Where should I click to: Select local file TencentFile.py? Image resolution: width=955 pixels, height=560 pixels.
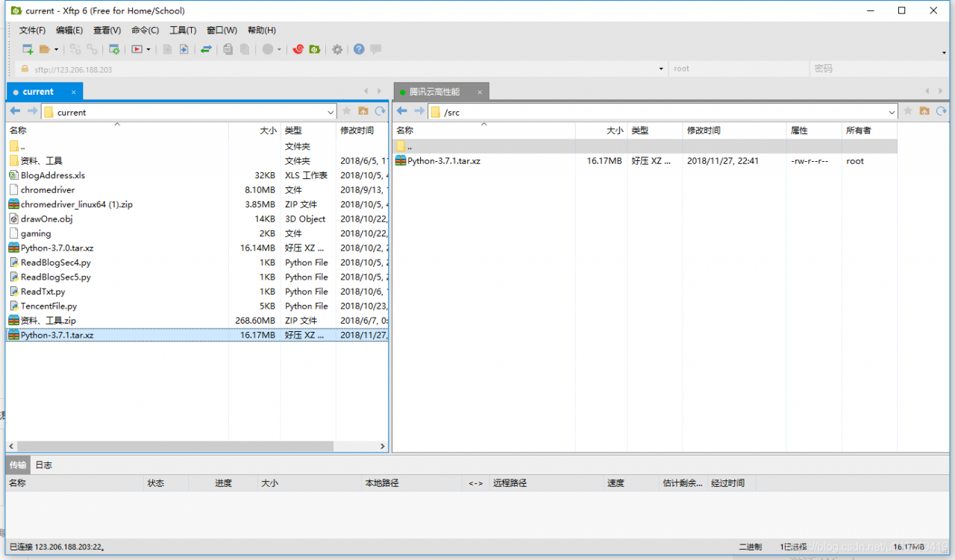tap(197, 306)
